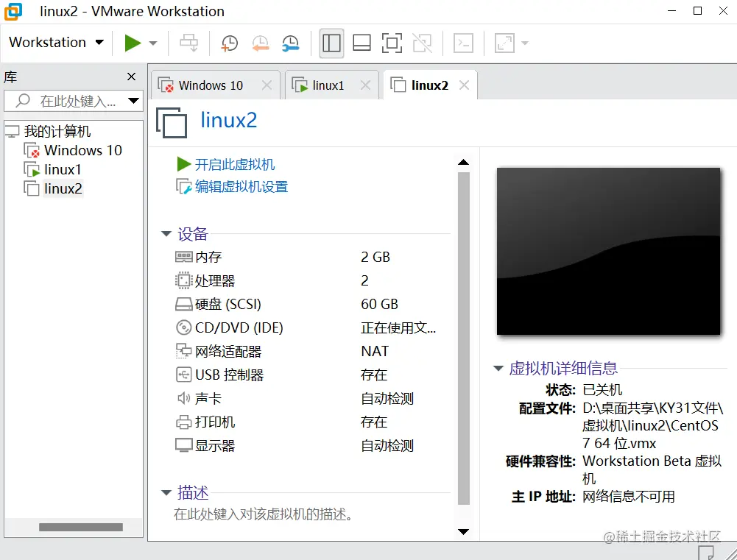
Task: Enter full screen mode
Action: 392,43
